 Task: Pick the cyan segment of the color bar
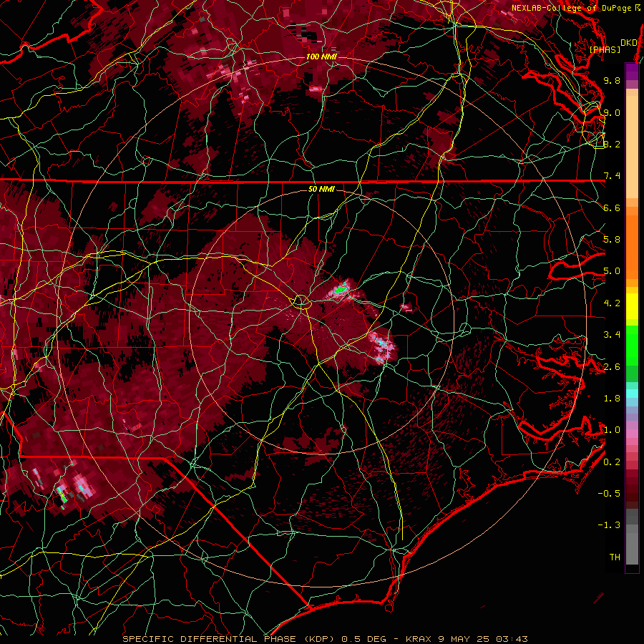(x=632, y=394)
